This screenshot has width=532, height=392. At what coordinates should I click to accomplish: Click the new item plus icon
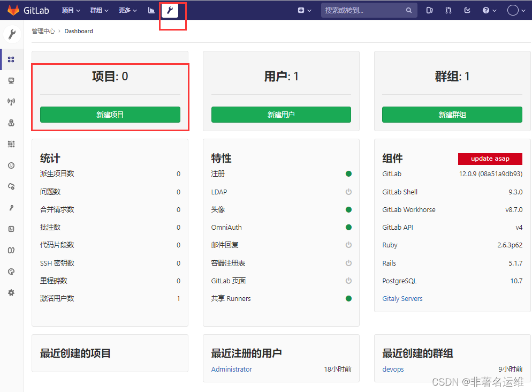coord(301,11)
